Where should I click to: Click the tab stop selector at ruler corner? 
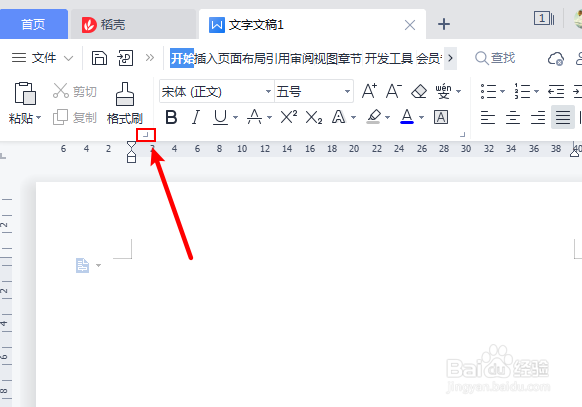3,155
